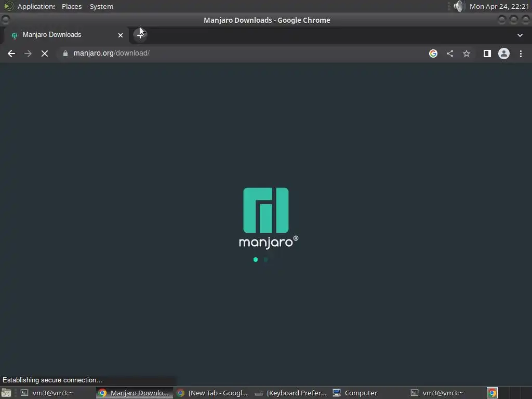Bookmark this tab with star icon
Screen dimensions: 532x399
467,54
